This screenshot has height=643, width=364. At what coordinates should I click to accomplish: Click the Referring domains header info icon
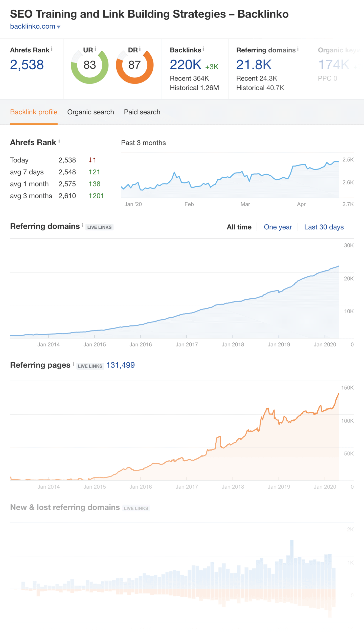click(298, 48)
